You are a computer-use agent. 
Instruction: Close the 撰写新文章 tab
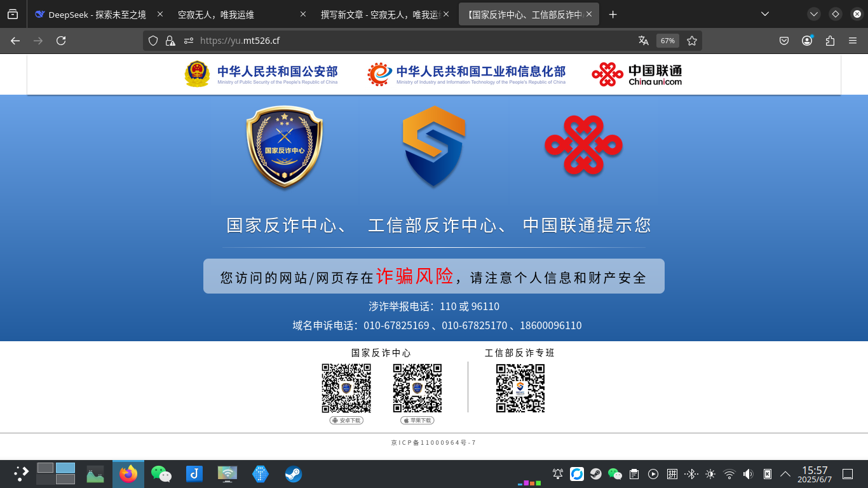pyautogui.click(x=446, y=14)
